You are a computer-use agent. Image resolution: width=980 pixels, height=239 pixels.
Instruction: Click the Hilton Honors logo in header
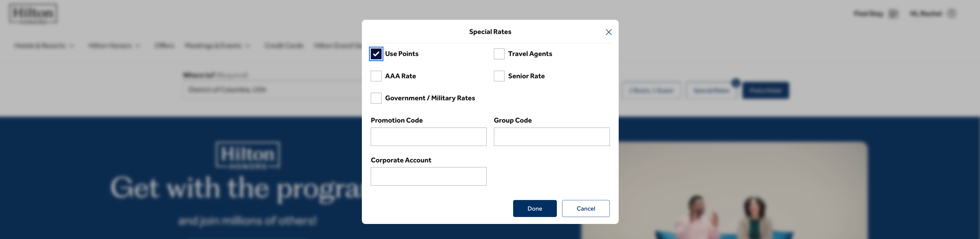tap(33, 14)
